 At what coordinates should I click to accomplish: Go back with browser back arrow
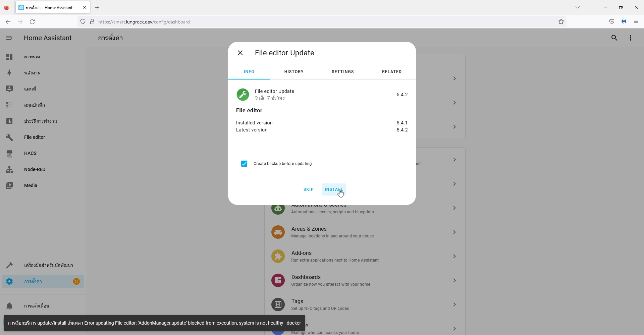[x=8, y=22]
